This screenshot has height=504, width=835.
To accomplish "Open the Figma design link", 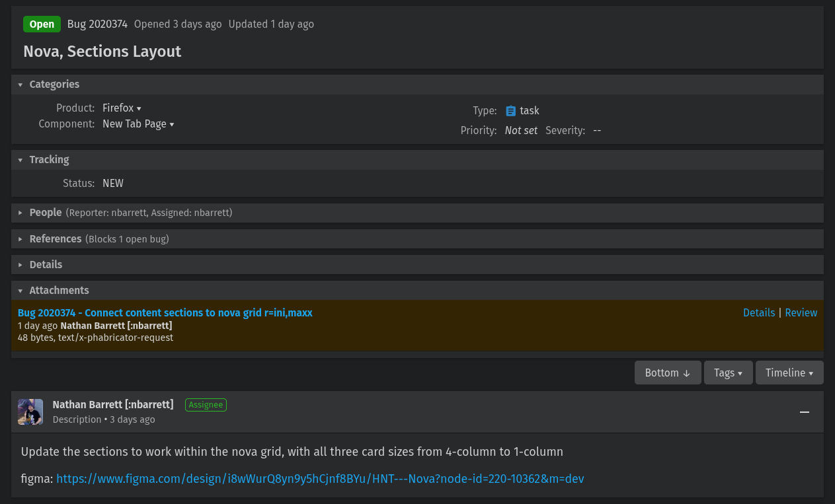I will click(x=320, y=479).
